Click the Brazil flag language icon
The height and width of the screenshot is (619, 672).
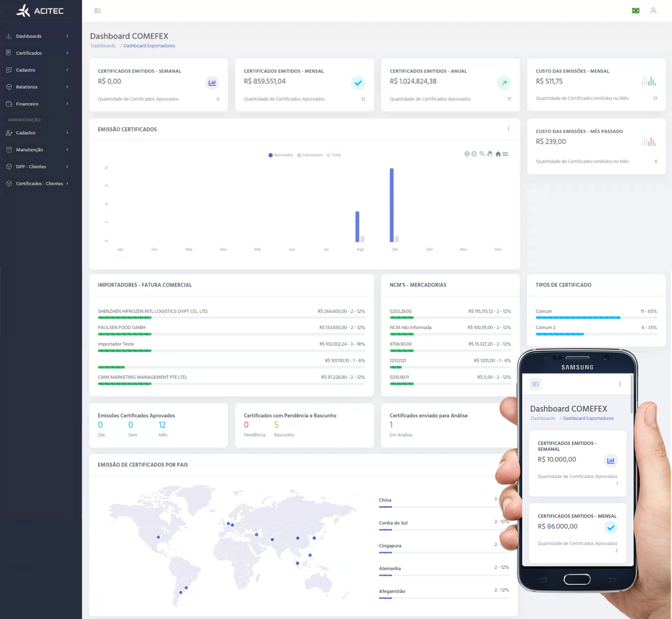[x=635, y=11]
